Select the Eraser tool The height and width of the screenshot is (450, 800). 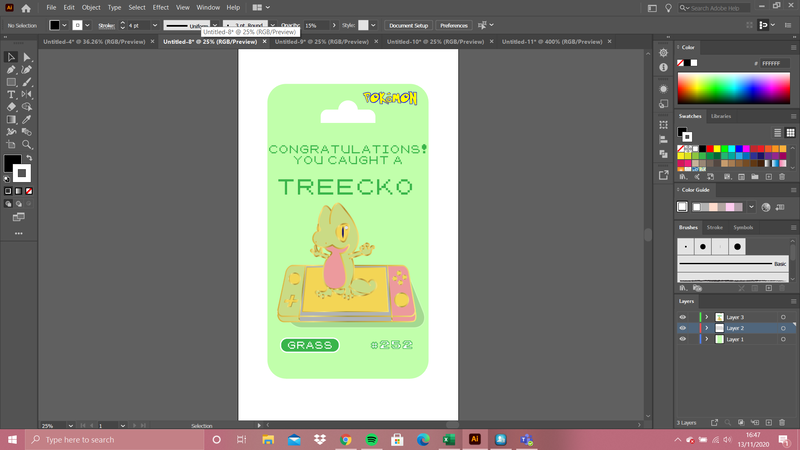click(x=11, y=107)
